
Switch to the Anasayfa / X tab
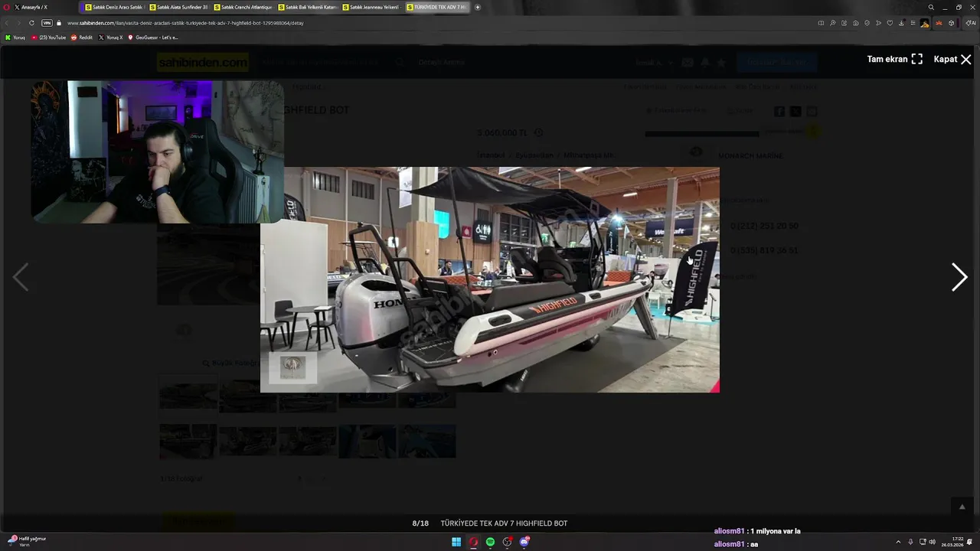point(42,7)
